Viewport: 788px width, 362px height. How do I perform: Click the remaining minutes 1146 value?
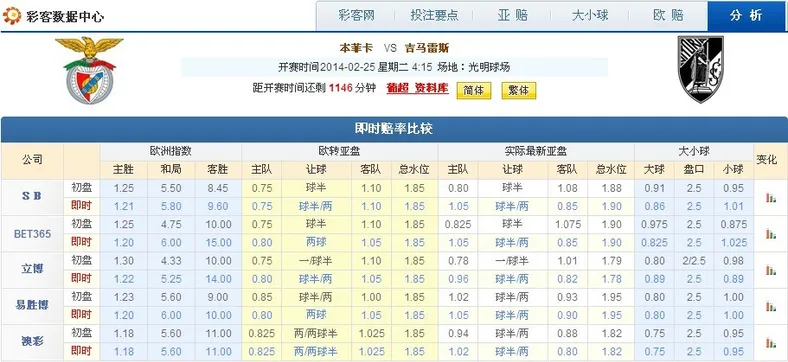tap(340, 88)
